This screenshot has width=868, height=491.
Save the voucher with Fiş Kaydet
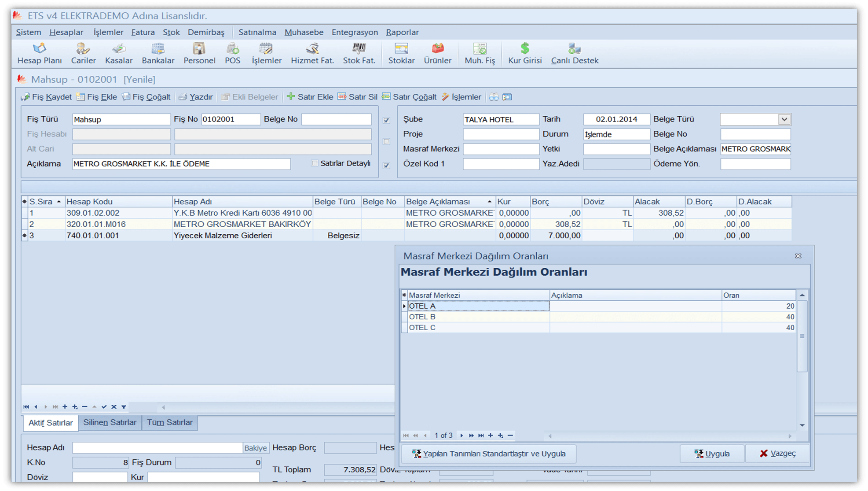(46, 97)
